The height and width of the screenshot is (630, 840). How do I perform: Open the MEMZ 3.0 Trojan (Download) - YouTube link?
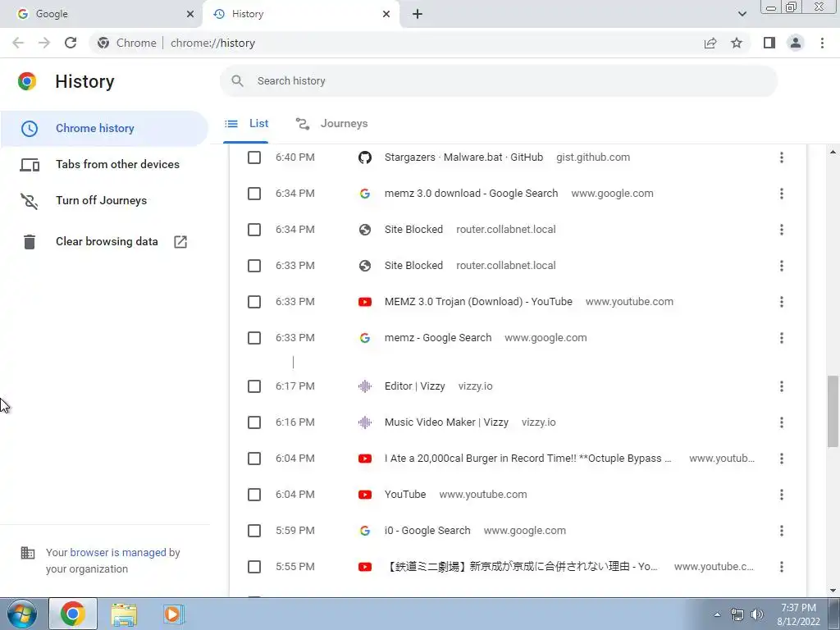(x=478, y=302)
